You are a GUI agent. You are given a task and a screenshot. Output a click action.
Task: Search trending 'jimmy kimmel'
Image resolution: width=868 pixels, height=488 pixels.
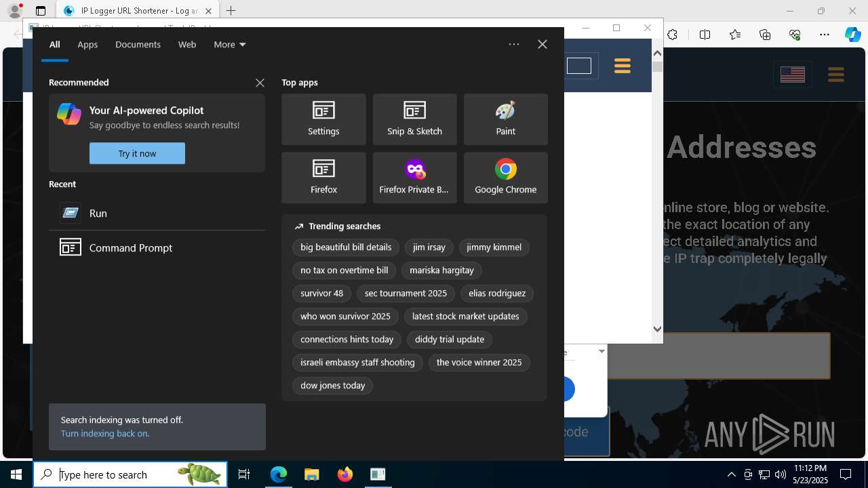pyautogui.click(x=494, y=247)
